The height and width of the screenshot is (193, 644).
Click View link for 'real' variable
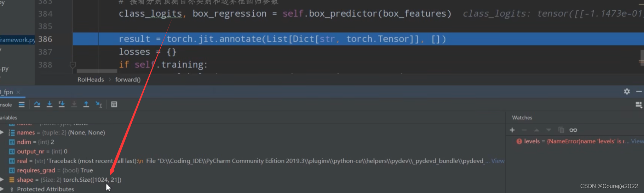(x=498, y=161)
